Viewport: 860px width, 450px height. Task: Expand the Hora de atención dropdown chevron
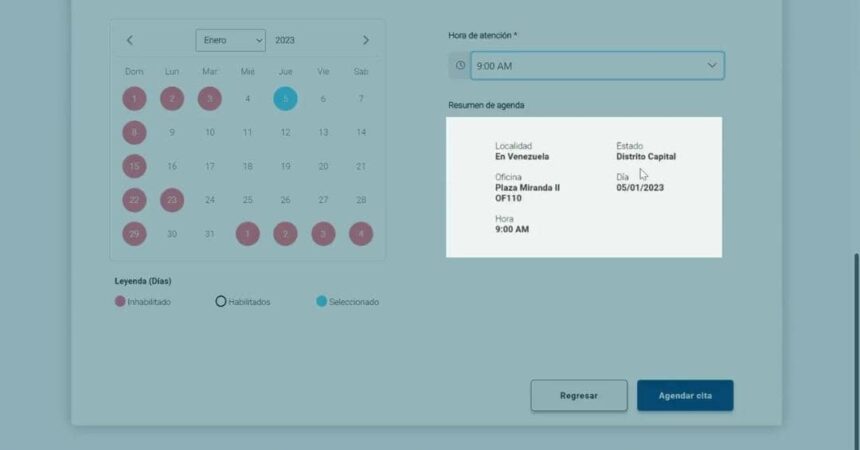point(712,66)
